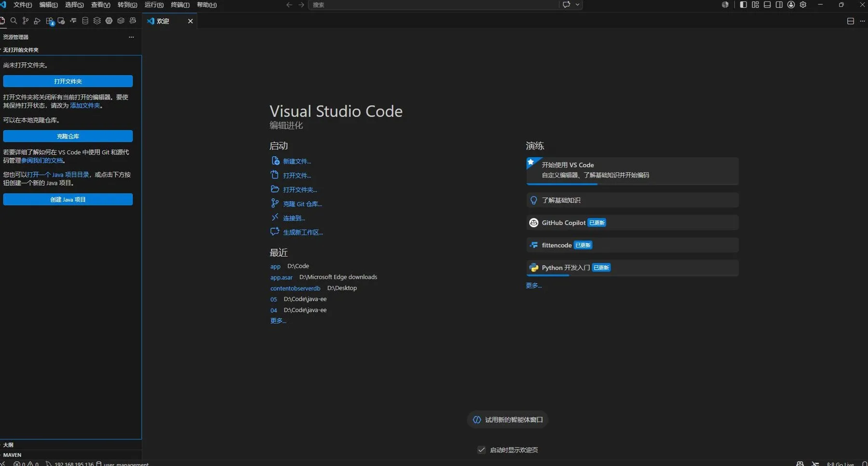Click the 新建文件... link
The width and height of the screenshot is (868, 466).
(x=297, y=161)
